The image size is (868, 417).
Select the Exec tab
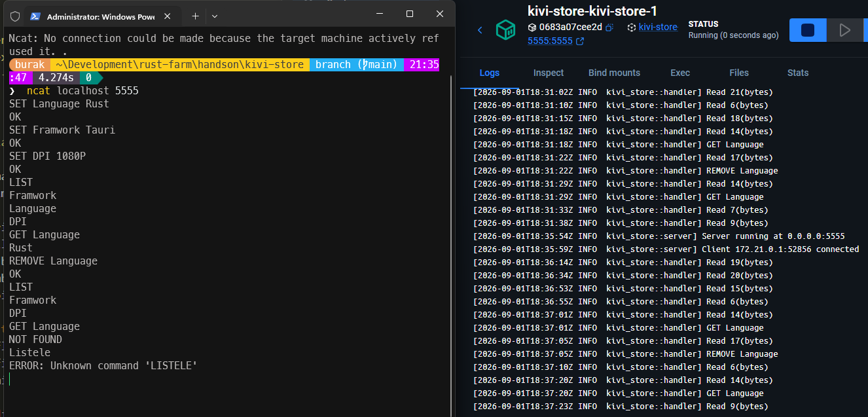tap(680, 73)
